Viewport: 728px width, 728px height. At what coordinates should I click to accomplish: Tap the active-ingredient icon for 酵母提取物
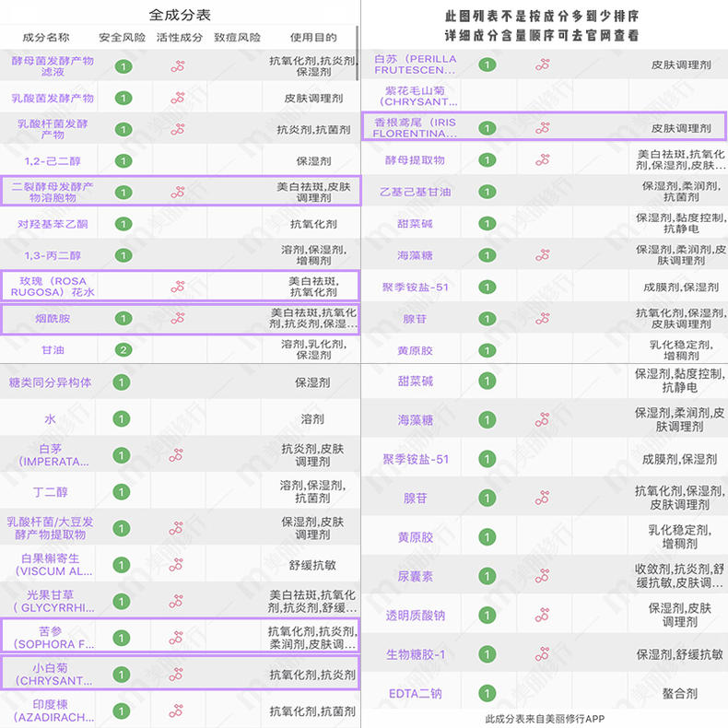[542, 160]
